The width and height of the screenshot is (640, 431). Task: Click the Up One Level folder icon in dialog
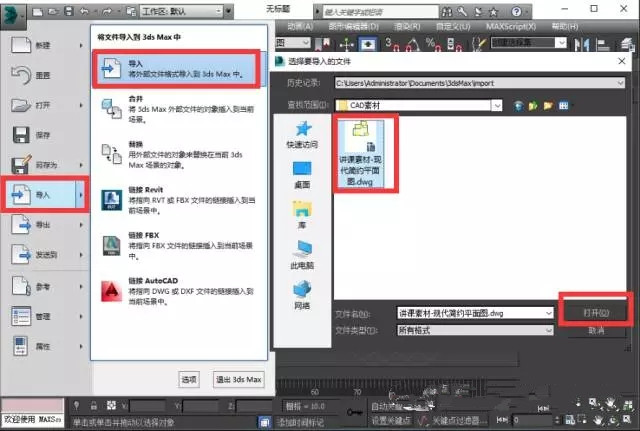click(x=533, y=106)
